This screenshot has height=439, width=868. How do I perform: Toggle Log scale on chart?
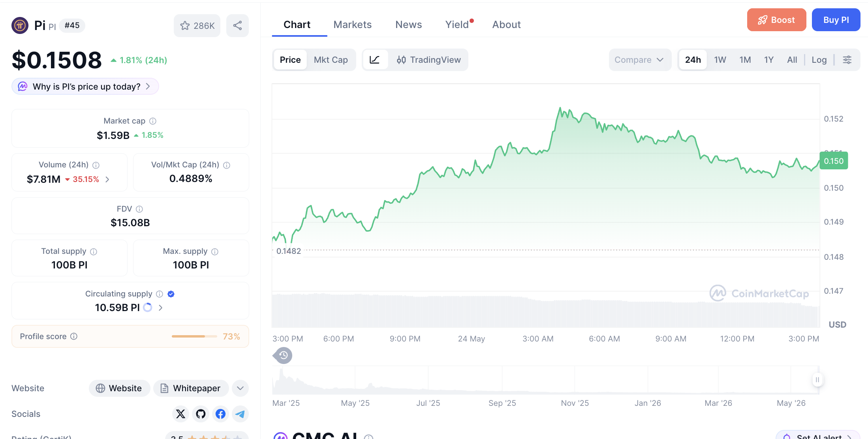819,60
